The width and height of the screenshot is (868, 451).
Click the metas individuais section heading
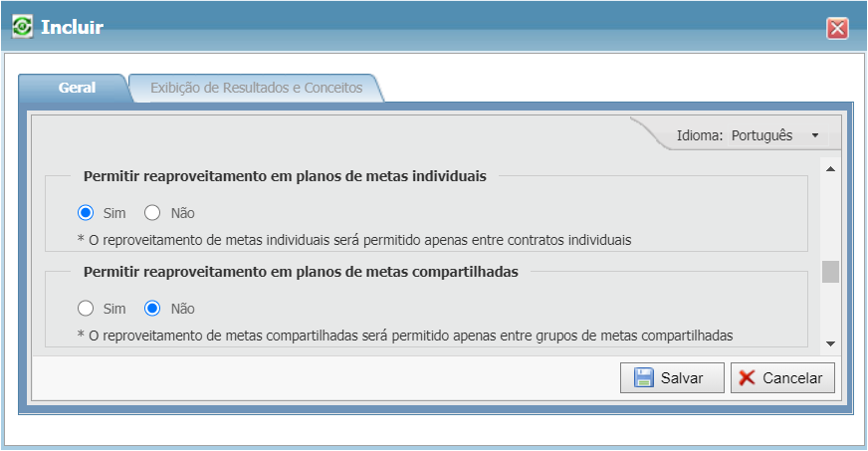click(x=285, y=176)
